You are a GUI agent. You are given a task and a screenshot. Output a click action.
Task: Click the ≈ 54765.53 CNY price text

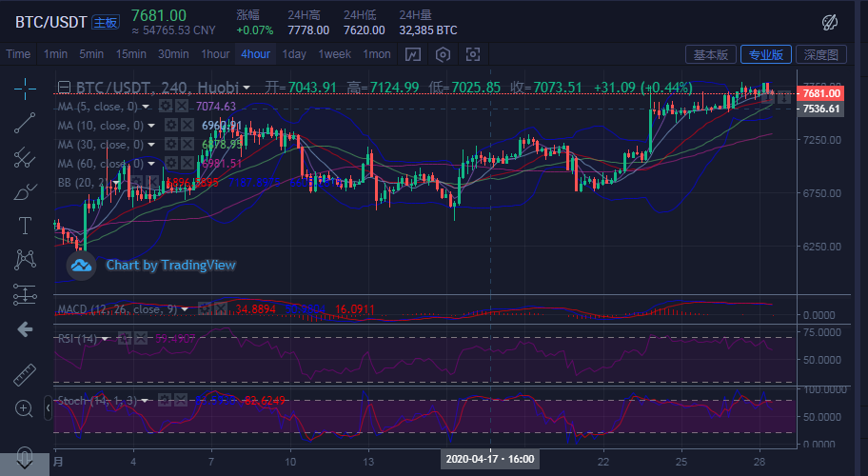[173, 30]
